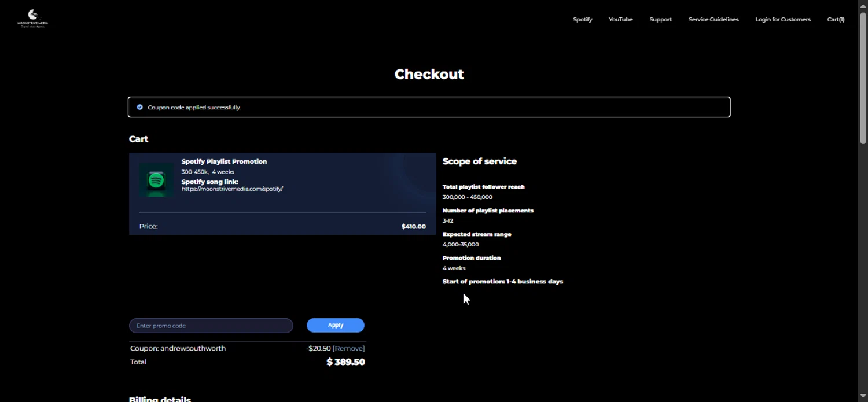The width and height of the screenshot is (868, 402).
Task: Open Service Guidelines page
Action: pos(713,19)
